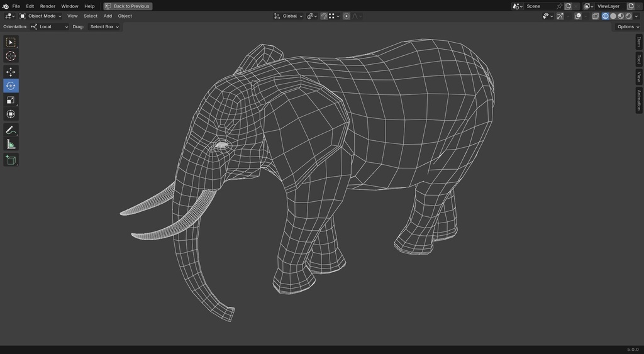Viewport: 644px width, 354px height.
Task: Open the View sidebar tab
Action: click(639, 77)
